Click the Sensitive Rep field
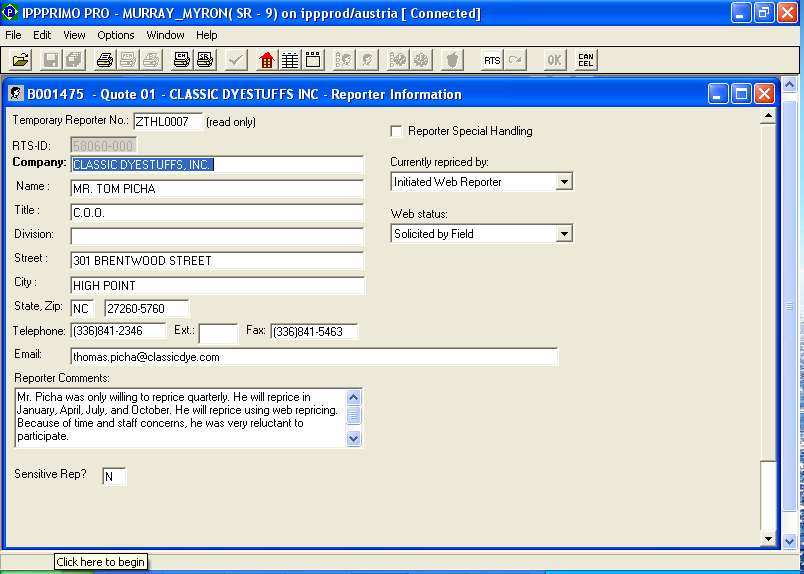 [x=114, y=477]
